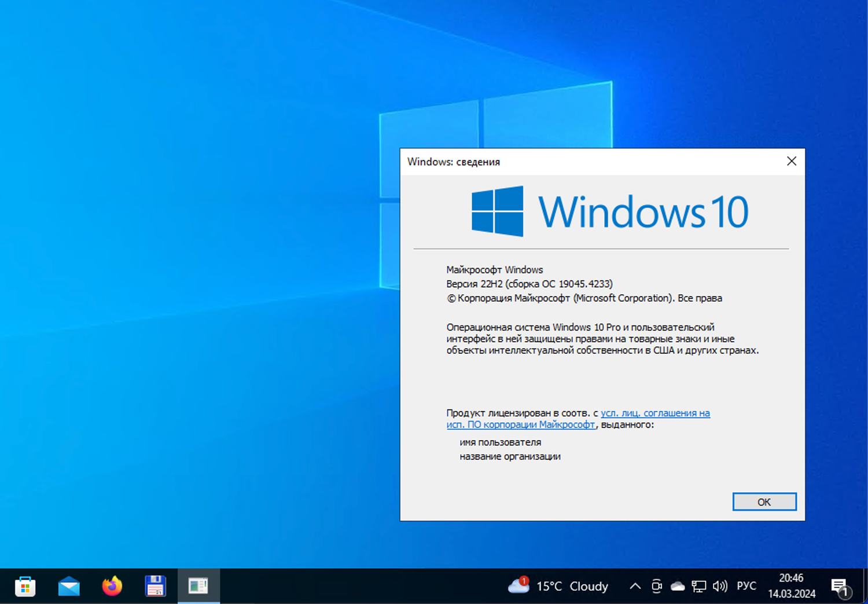
Task: Open the Mail app from taskbar
Action: (68, 586)
